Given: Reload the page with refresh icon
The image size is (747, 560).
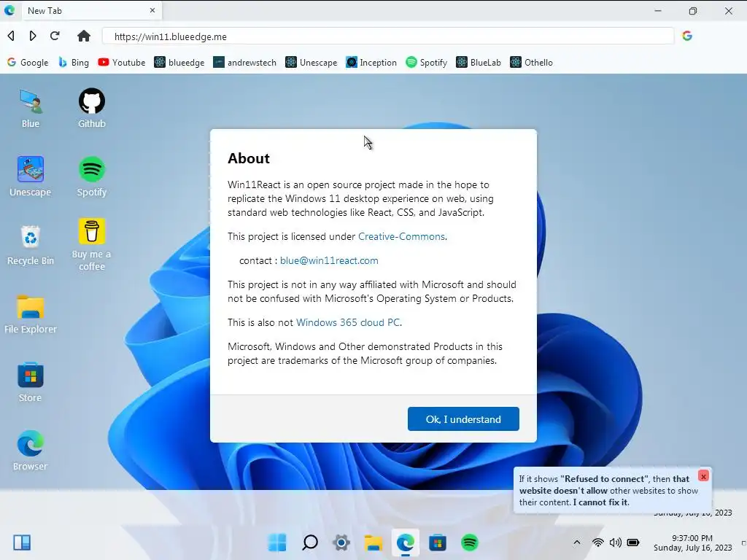Looking at the screenshot, I should click(x=55, y=36).
